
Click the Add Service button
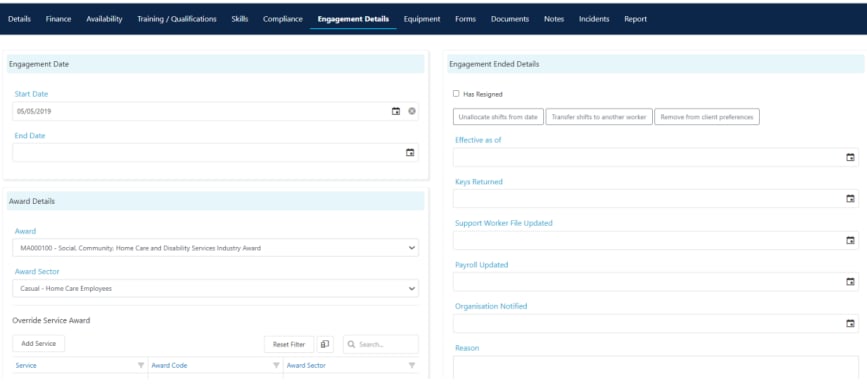[39, 344]
